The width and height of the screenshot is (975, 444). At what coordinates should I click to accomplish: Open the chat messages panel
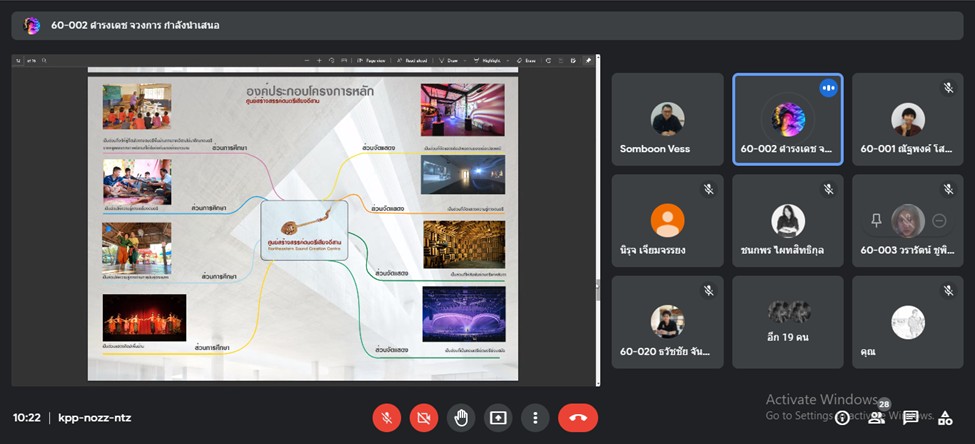pos(910,418)
